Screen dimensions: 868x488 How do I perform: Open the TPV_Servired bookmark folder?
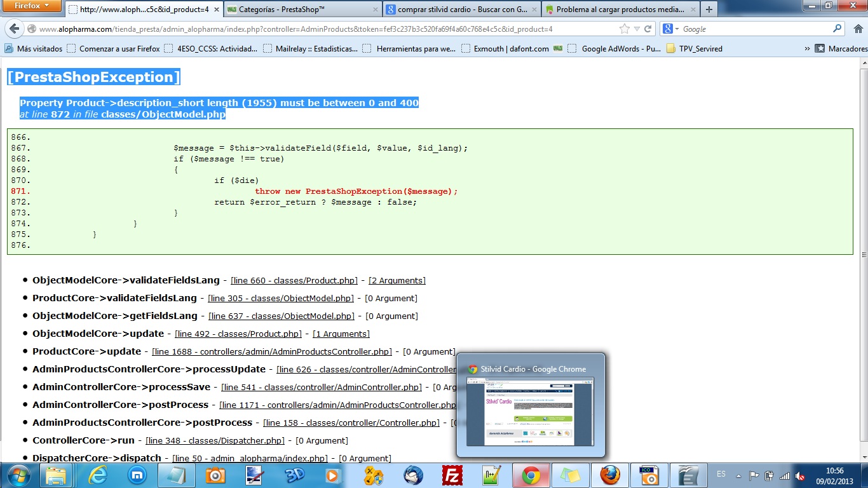pyautogui.click(x=695, y=48)
